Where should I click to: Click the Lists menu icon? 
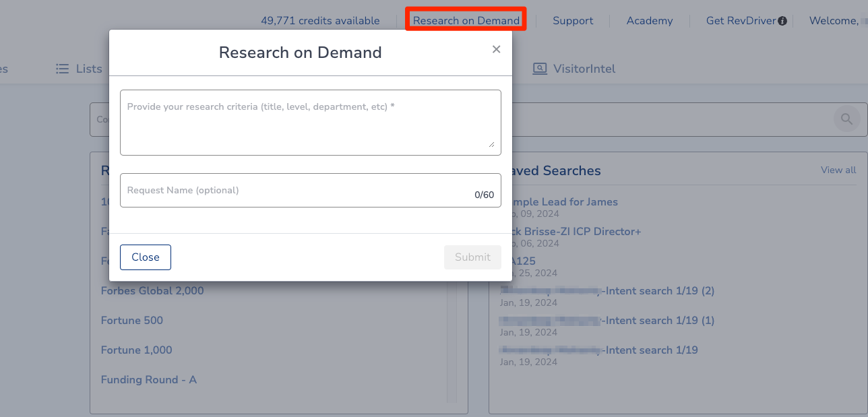click(63, 69)
